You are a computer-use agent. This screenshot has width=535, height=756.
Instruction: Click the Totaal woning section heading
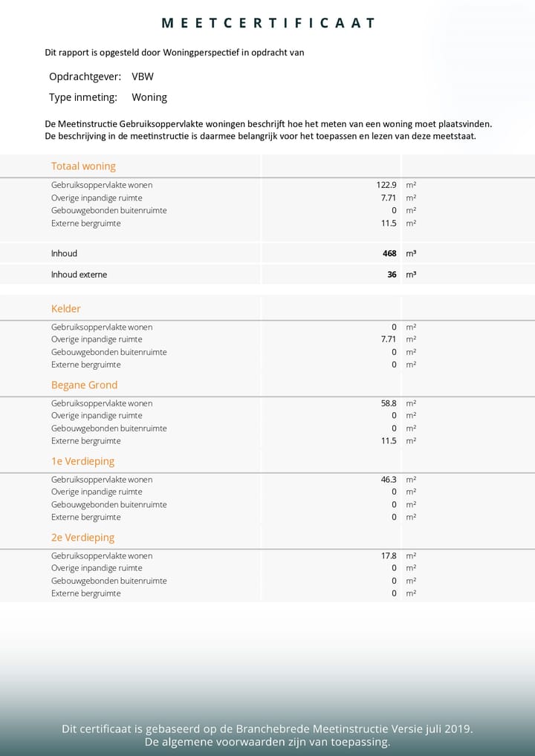(x=83, y=166)
